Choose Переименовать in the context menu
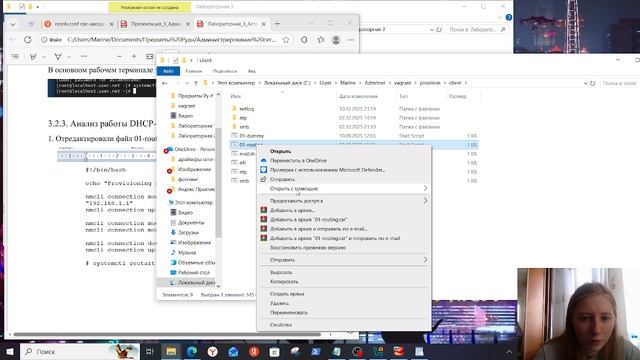 [x=289, y=313]
